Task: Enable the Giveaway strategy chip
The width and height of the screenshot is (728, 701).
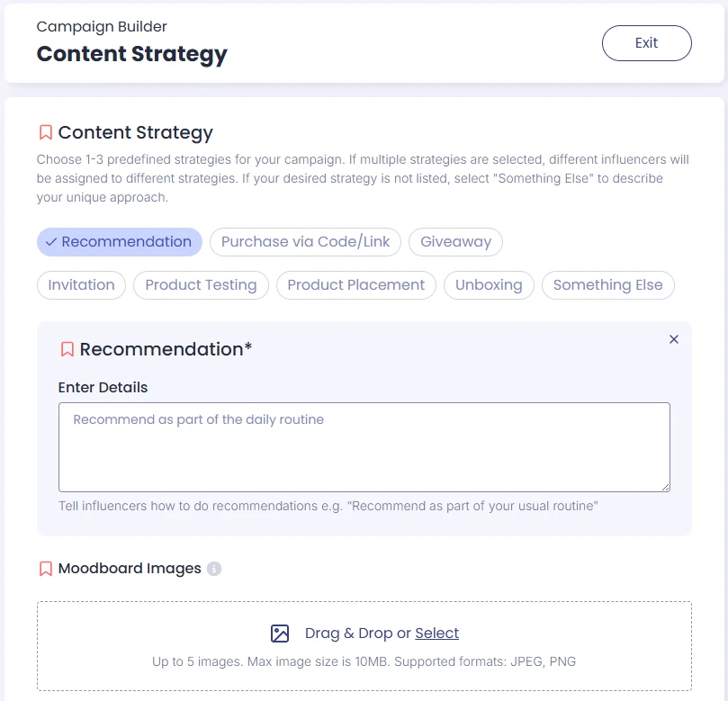Action: (x=456, y=242)
